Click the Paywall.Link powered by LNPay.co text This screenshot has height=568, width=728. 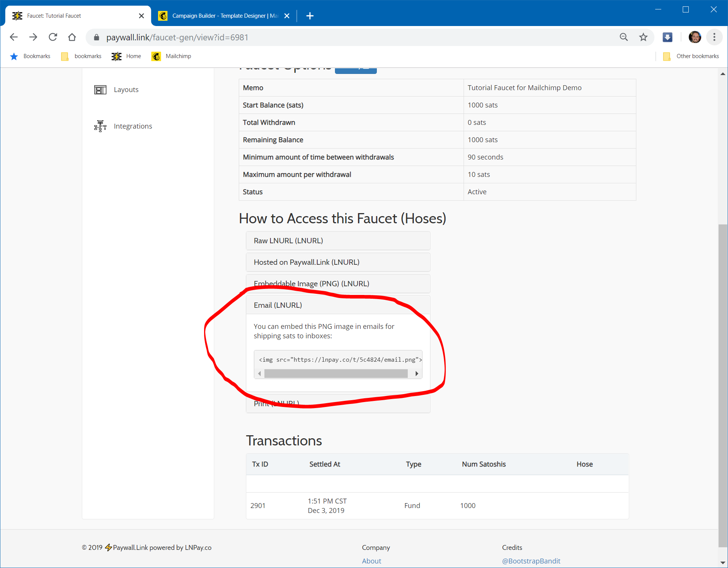pyautogui.click(x=162, y=548)
